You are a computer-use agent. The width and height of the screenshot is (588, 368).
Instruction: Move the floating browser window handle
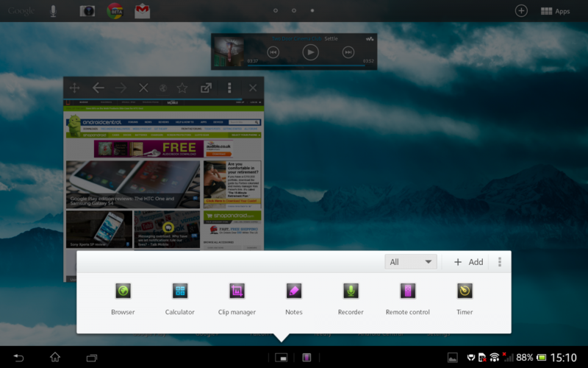[75, 88]
